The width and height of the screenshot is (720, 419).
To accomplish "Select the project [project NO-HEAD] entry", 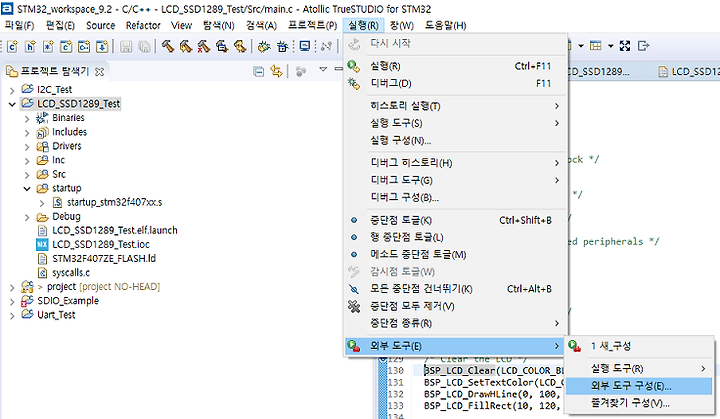I will [91, 287].
